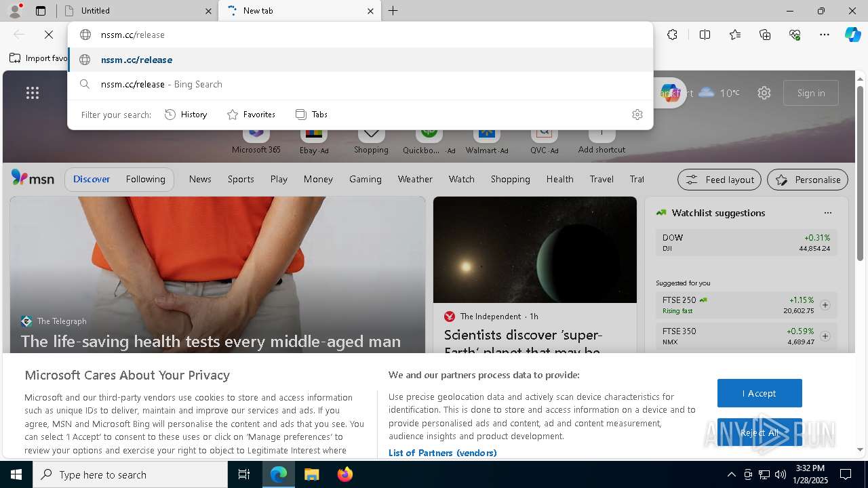Open the Gaming category
Viewport: 868px width, 488px height.
[366, 179]
